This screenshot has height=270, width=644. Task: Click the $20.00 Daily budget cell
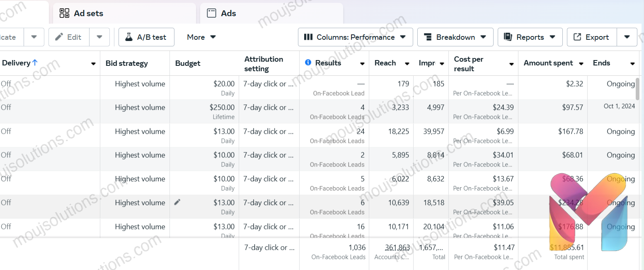point(204,88)
